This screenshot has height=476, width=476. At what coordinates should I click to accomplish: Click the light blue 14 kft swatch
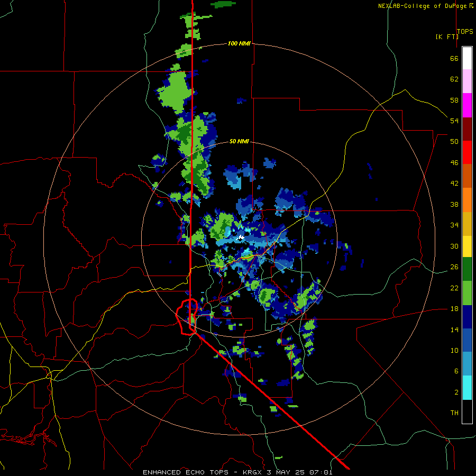pos(467,364)
